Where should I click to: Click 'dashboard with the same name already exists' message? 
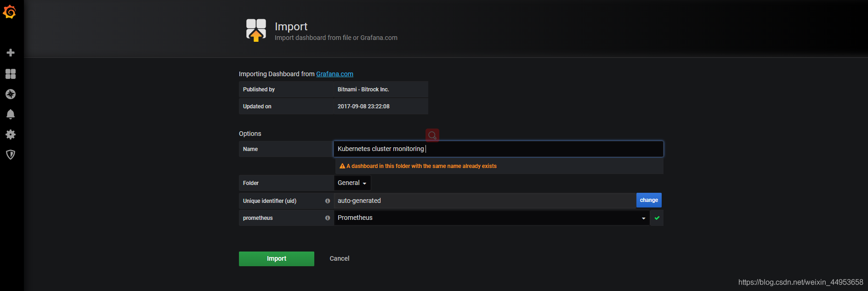[x=421, y=166]
